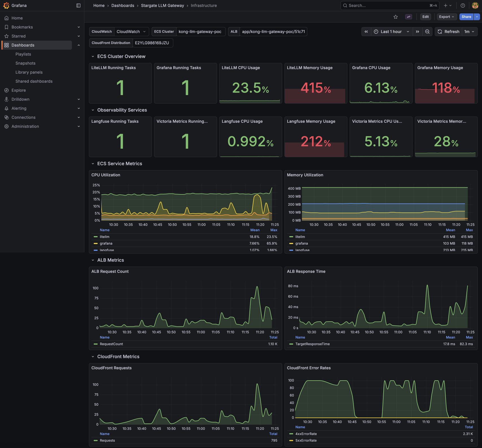Edit the CloudFront Distribution variable value
The height and width of the screenshot is (448, 482).
(x=153, y=43)
